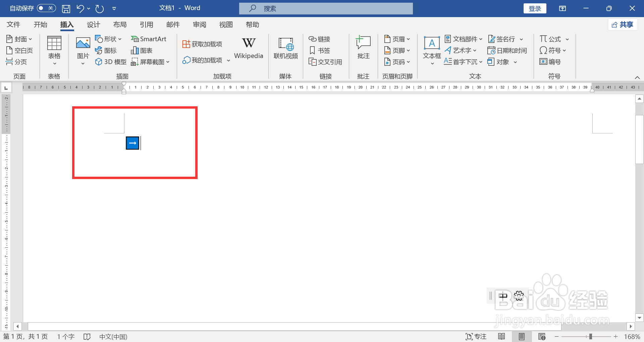
Task: Click the 共享 share button
Action: point(623,24)
